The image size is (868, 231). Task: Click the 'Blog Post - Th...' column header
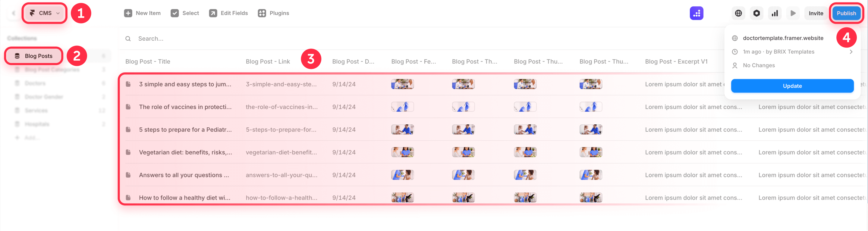(474, 62)
